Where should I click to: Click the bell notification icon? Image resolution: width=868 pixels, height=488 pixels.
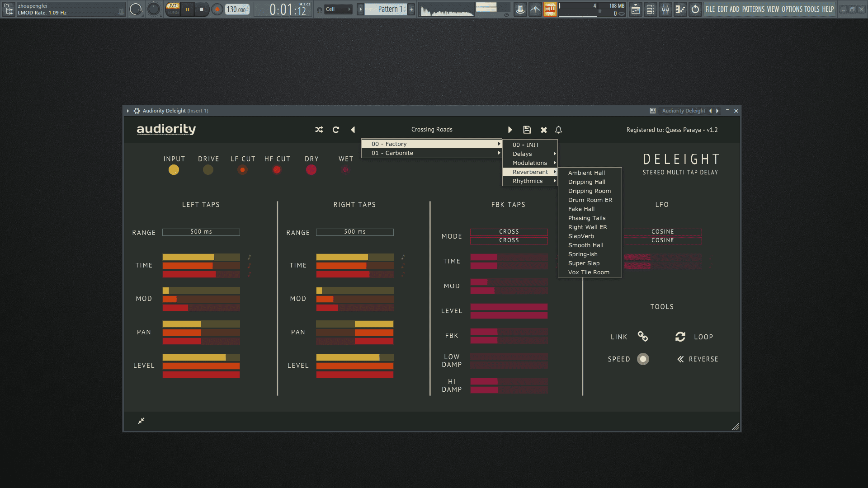(559, 130)
